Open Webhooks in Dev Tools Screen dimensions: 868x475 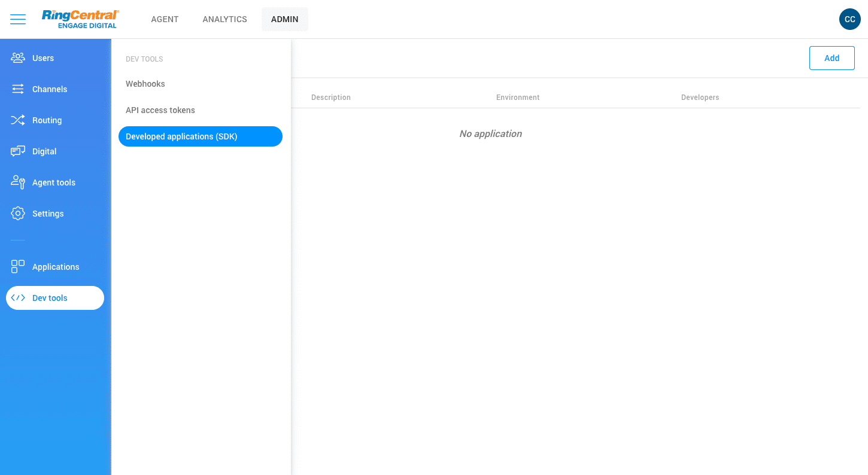(145, 84)
